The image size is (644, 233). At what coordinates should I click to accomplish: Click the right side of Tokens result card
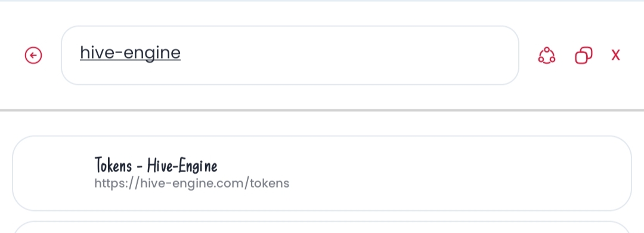(x=493, y=173)
